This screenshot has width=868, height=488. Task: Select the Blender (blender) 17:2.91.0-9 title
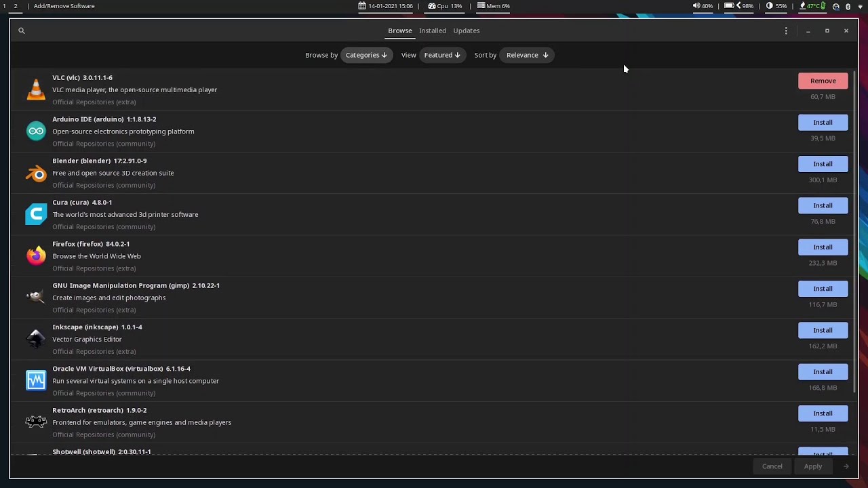pyautogui.click(x=99, y=161)
